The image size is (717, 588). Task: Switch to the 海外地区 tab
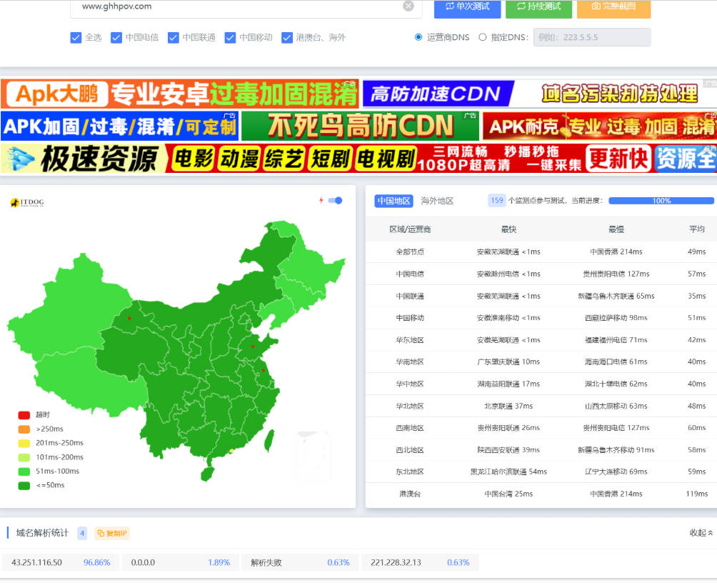pos(437,201)
